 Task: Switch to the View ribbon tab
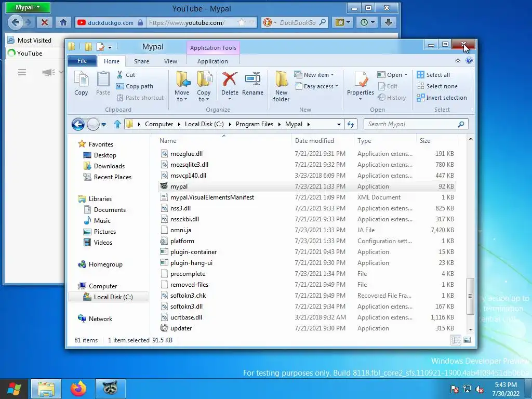point(170,61)
